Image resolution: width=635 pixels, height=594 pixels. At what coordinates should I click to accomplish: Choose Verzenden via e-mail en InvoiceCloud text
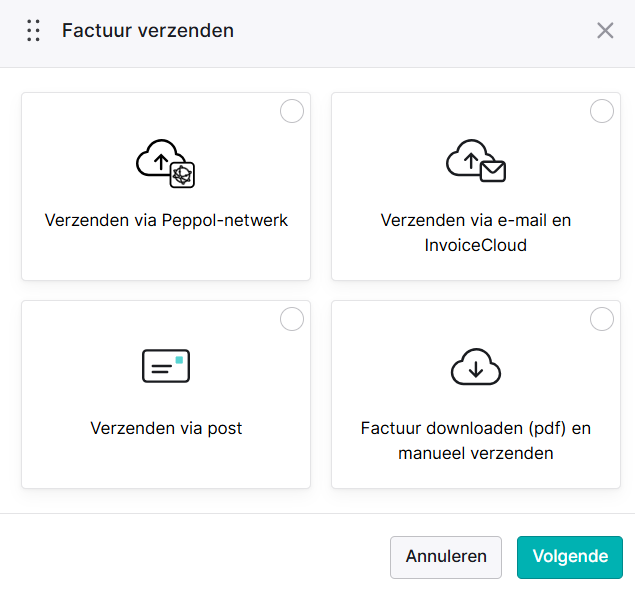click(476, 233)
